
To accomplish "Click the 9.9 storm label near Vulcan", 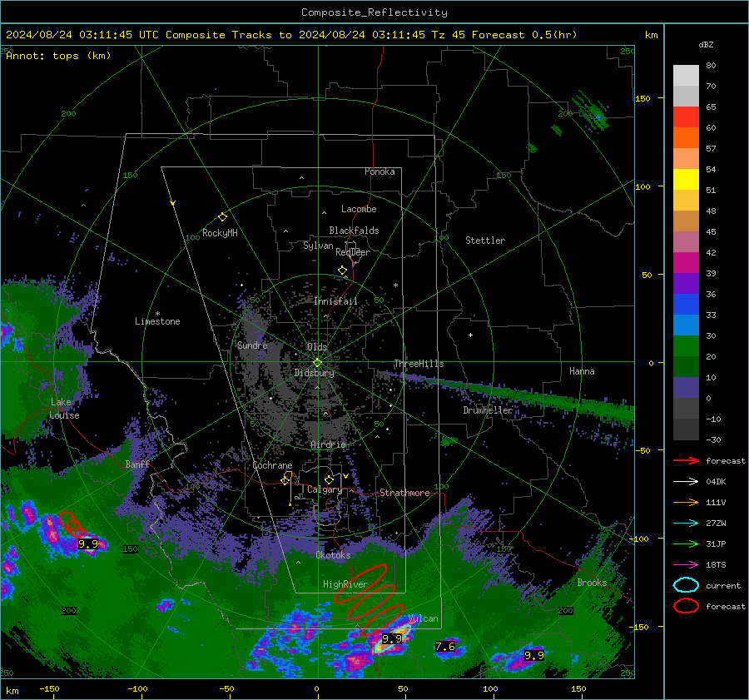I will pyautogui.click(x=392, y=638).
